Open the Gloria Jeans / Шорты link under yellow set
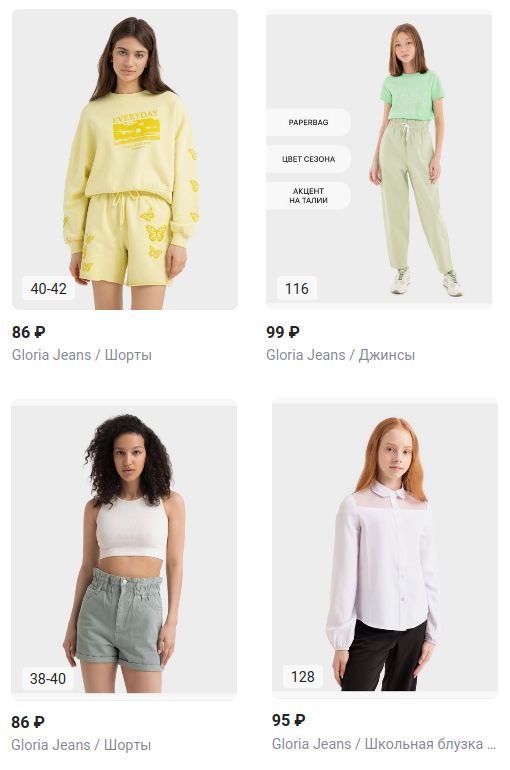510x770 pixels. (81, 355)
